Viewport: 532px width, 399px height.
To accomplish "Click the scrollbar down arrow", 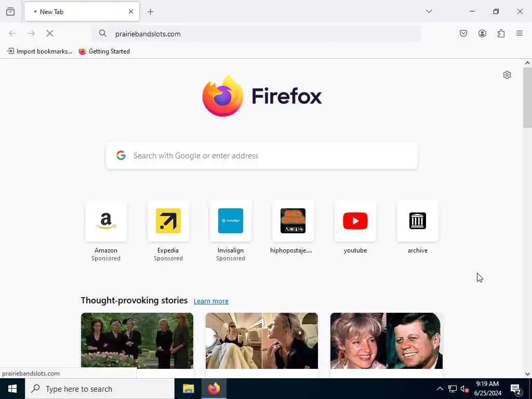I will (527, 374).
